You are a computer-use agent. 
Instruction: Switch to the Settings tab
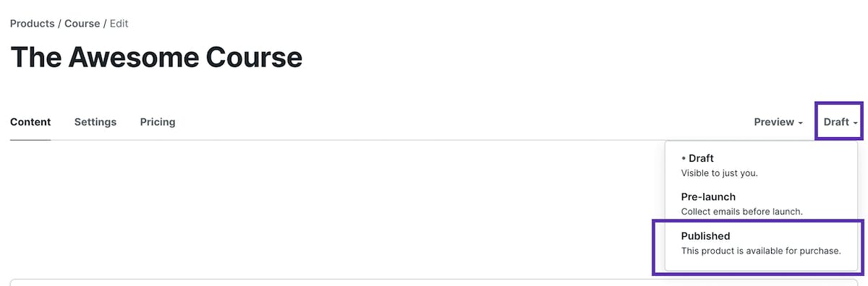95,122
